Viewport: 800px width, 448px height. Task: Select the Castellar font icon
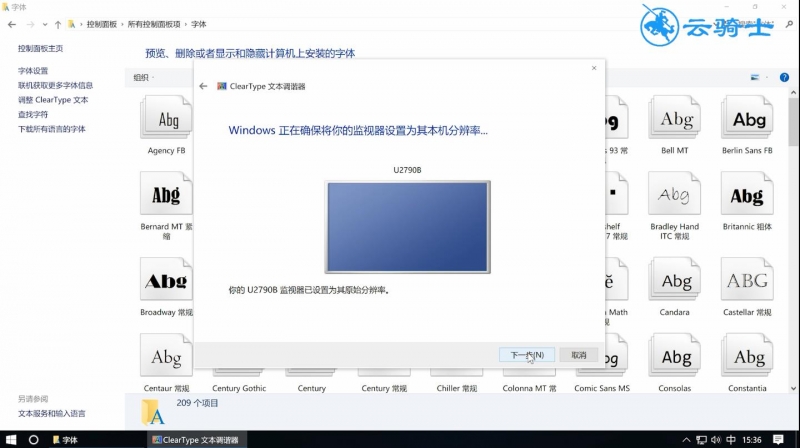[747, 279]
